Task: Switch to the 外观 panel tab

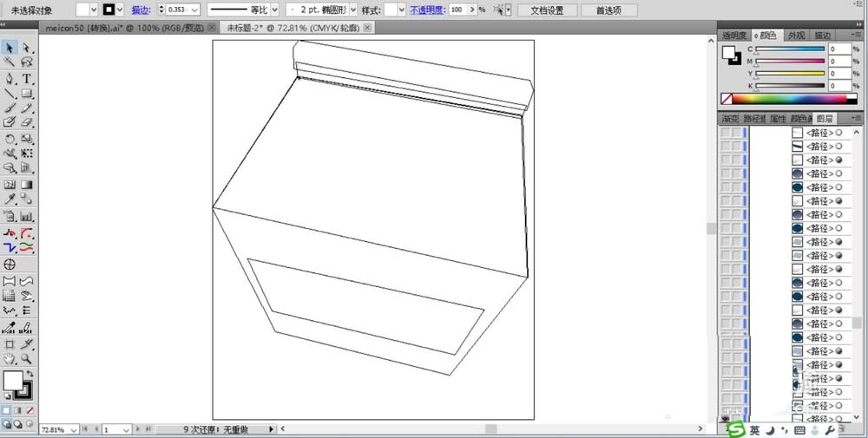Action: coord(795,36)
